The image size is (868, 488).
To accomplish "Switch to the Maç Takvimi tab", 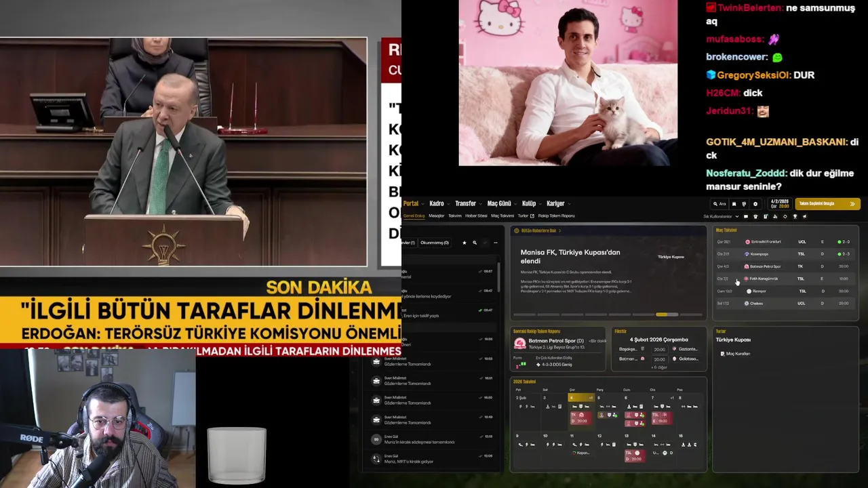I will click(x=502, y=216).
